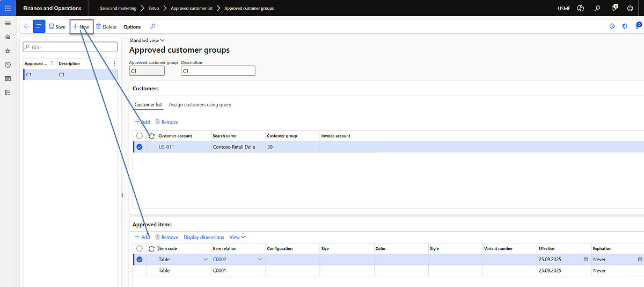This screenshot has height=287, width=644.
Task: Toggle select-all checkbox in Customers grid
Action: click(140, 136)
